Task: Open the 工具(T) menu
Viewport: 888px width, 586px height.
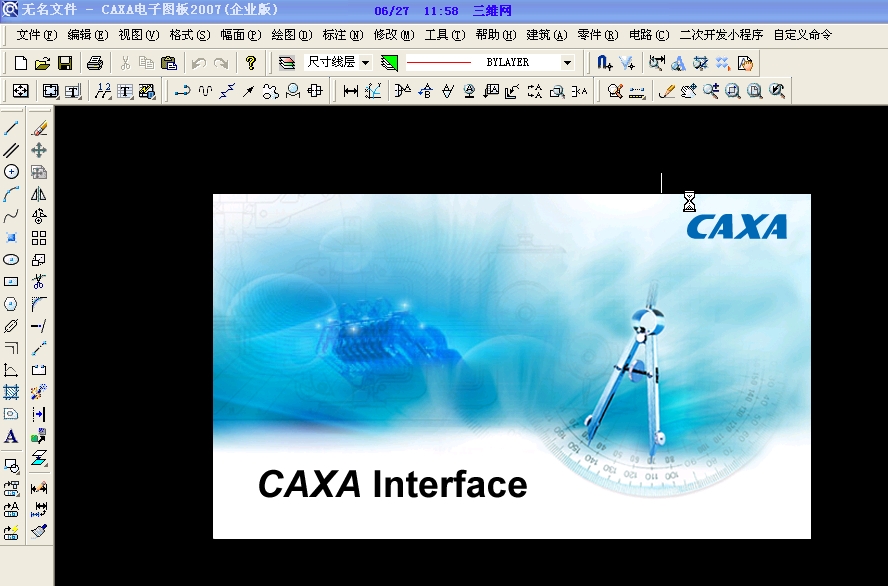Action: 445,35
